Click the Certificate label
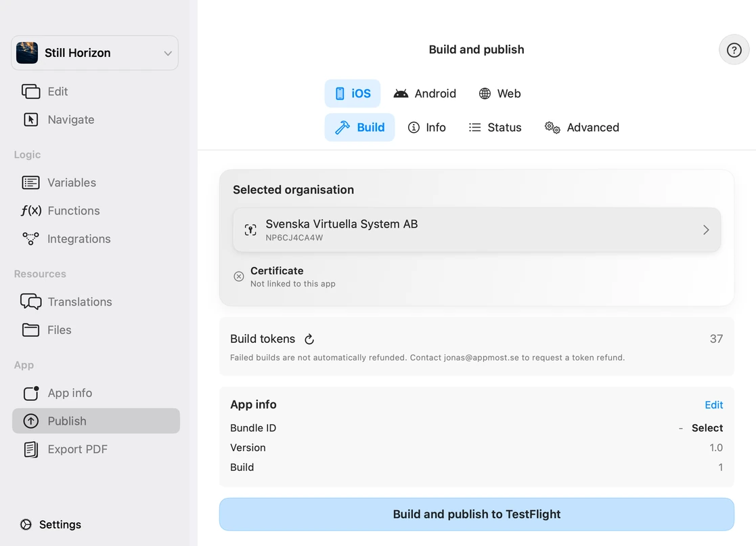Screen dimensions: 756x546 coord(277,271)
